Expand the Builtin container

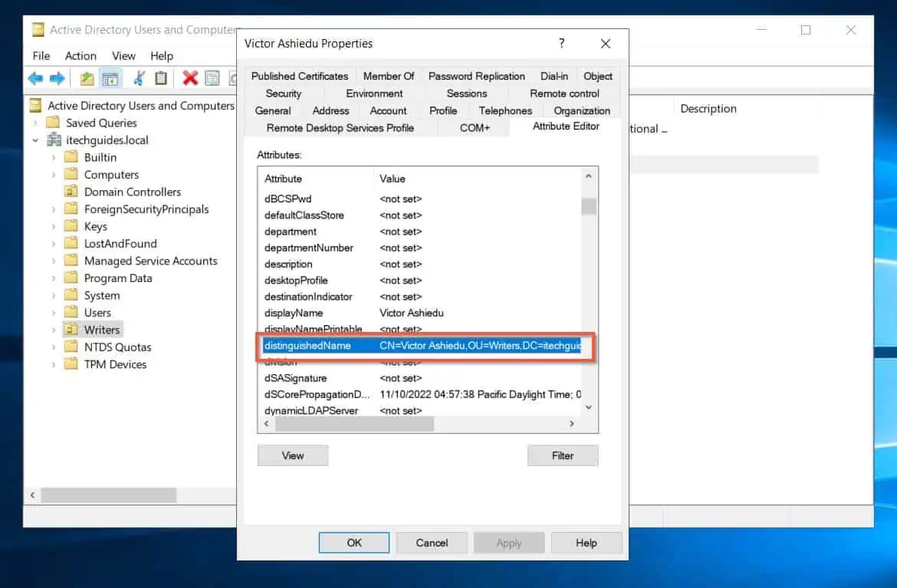pos(54,157)
